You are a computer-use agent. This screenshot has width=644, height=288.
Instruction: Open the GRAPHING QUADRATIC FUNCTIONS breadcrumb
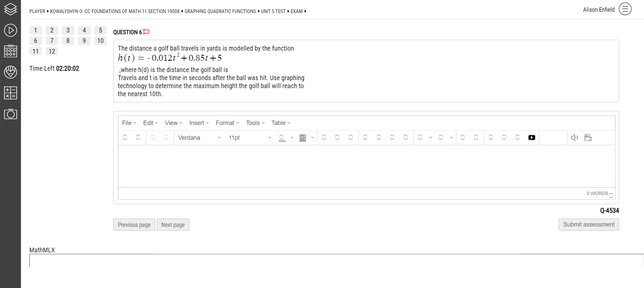click(220, 11)
